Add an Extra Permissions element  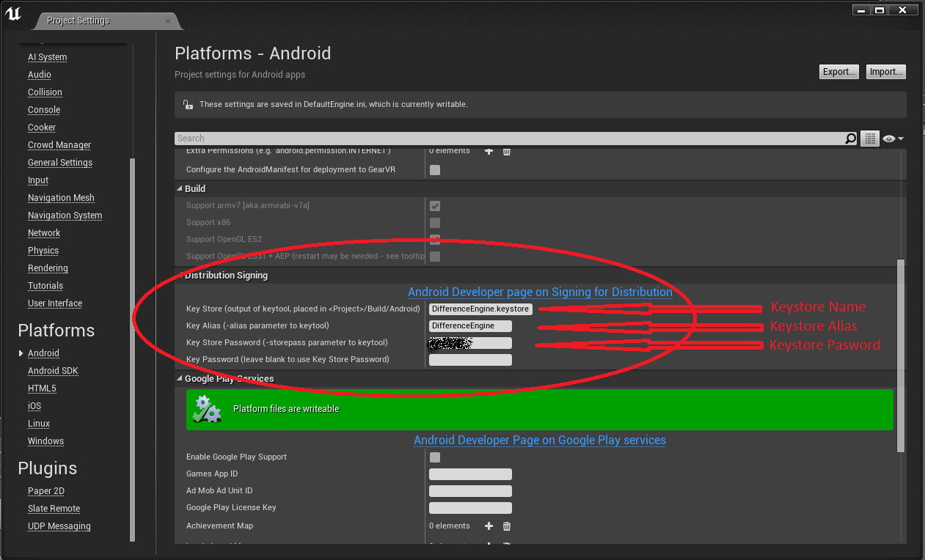pyautogui.click(x=489, y=151)
